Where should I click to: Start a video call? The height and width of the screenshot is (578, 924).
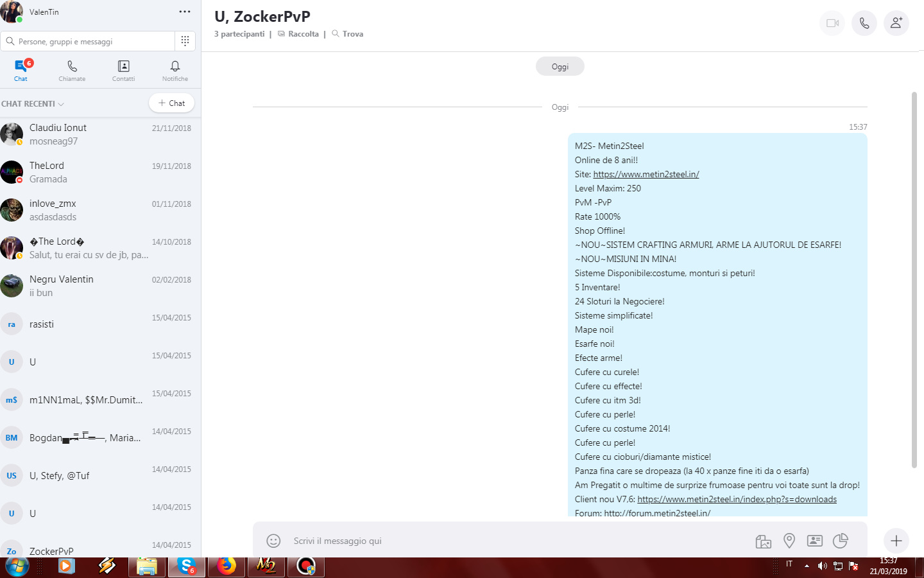pyautogui.click(x=832, y=23)
